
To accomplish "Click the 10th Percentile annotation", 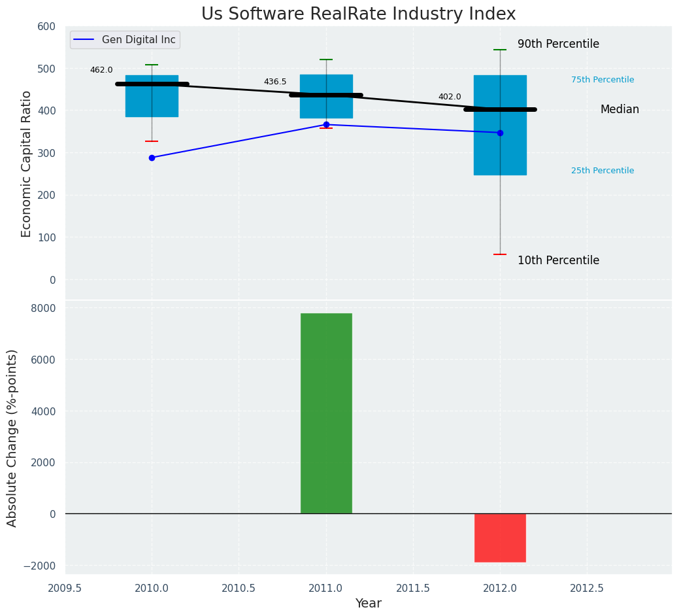I will pyautogui.click(x=558, y=260).
